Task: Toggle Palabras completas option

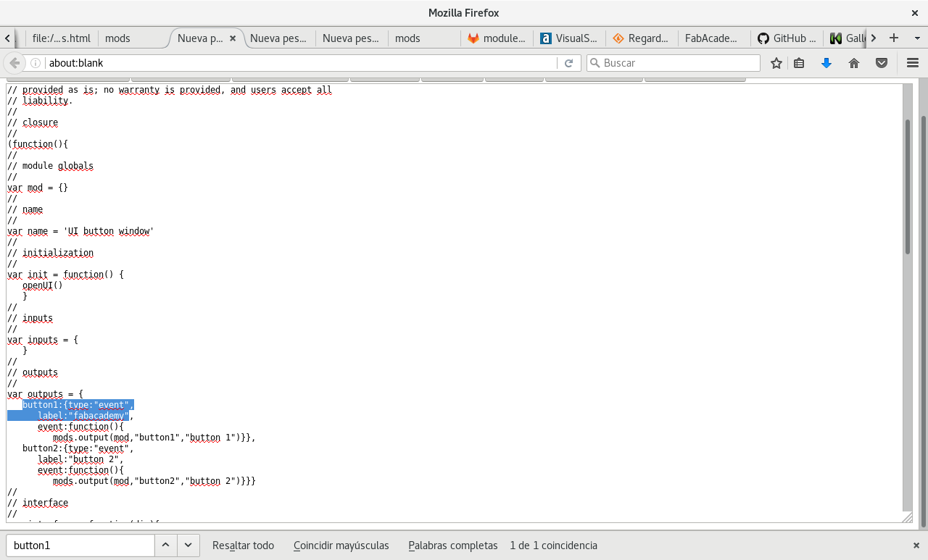Action: tap(453, 546)
